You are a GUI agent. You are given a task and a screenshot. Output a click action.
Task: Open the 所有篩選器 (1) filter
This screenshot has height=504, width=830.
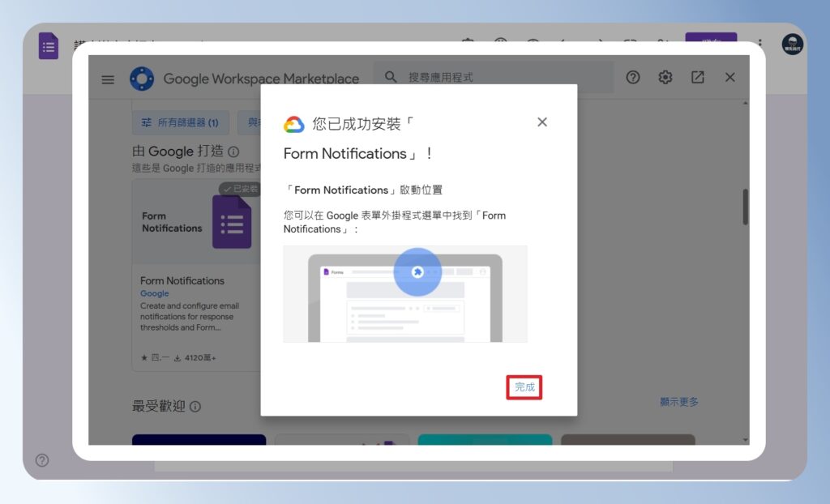pos(181,123)
